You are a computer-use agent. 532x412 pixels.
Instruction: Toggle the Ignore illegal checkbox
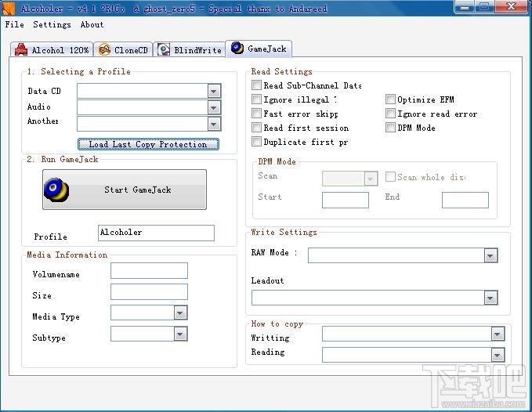coord(257,99)
